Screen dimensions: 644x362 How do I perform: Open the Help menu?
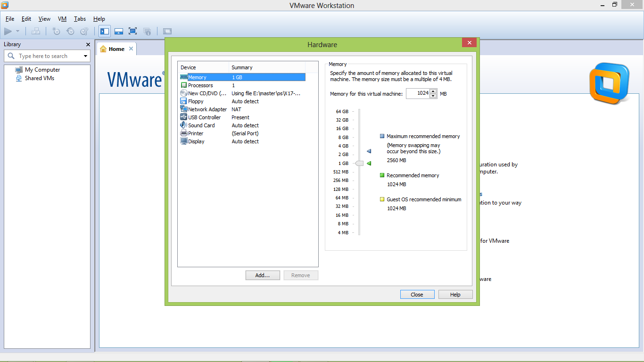[99, 19]
